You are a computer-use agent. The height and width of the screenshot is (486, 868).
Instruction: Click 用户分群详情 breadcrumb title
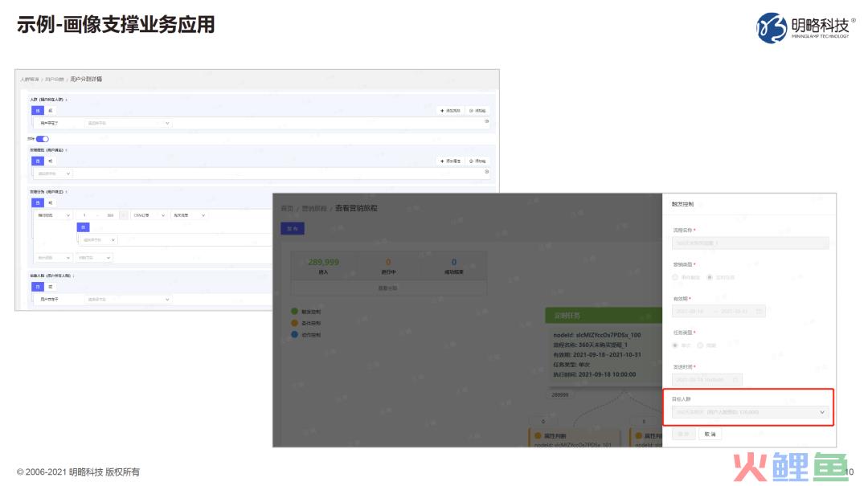(86, 80)
